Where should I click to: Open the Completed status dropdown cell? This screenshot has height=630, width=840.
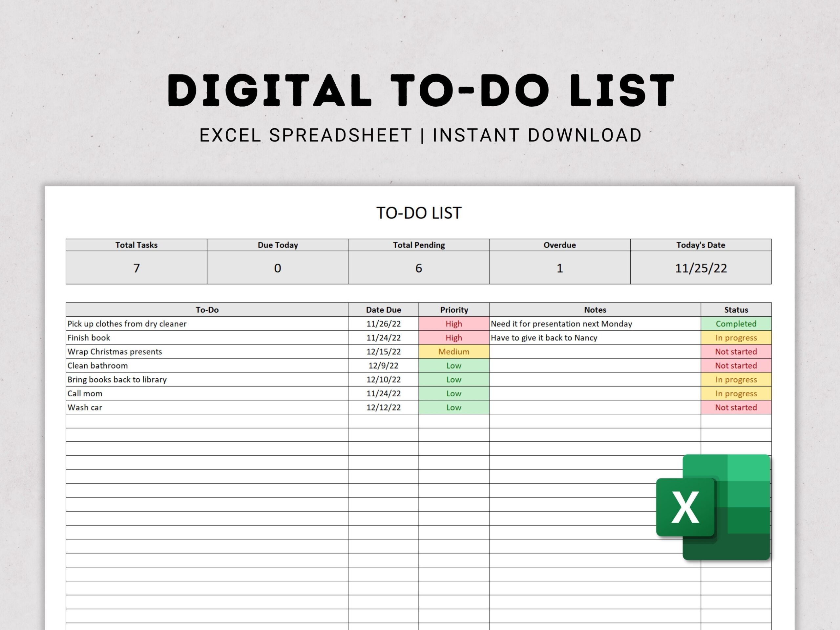[736, 324]
